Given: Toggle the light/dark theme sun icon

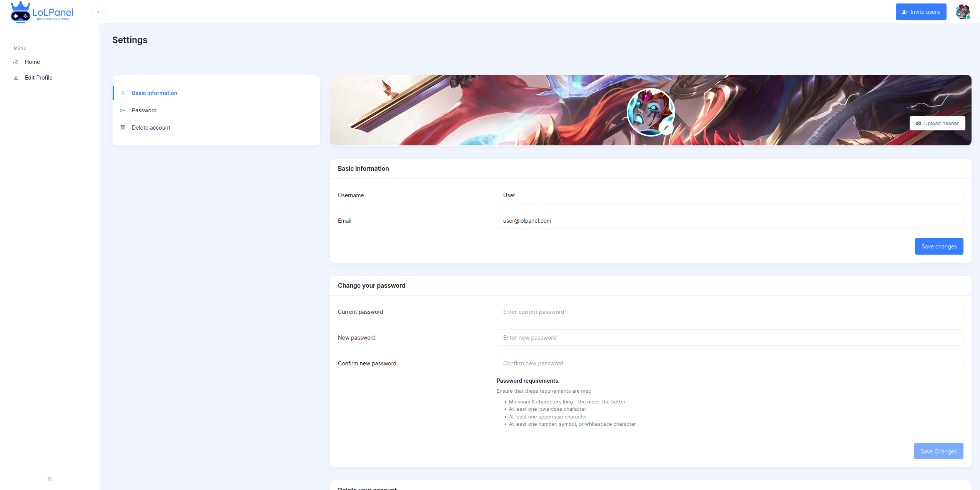Looking at the screenshot, I should [50, 479].
